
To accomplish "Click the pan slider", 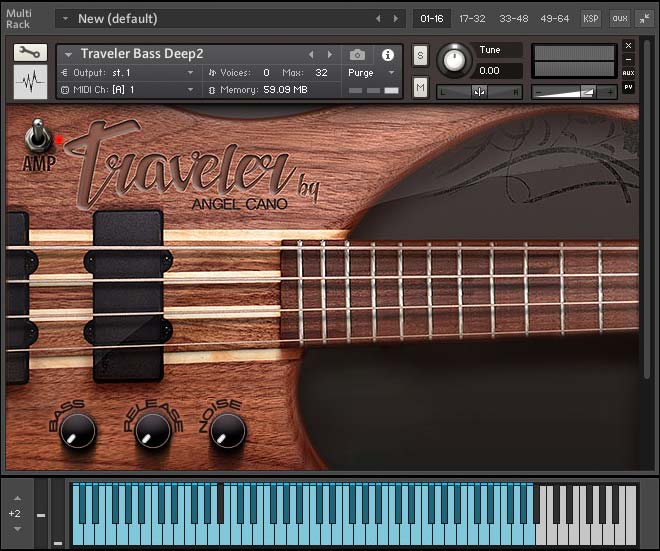I will (479, 92).
